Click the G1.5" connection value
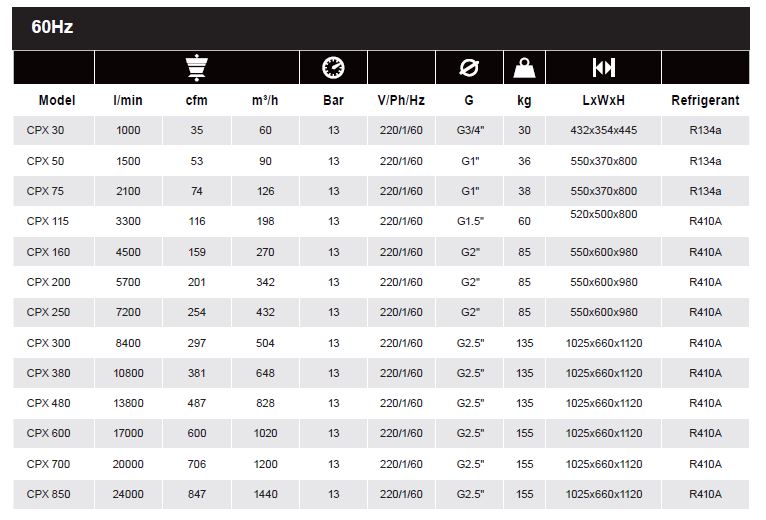Screen dimensions: 766x520 [x=470, y=221]
